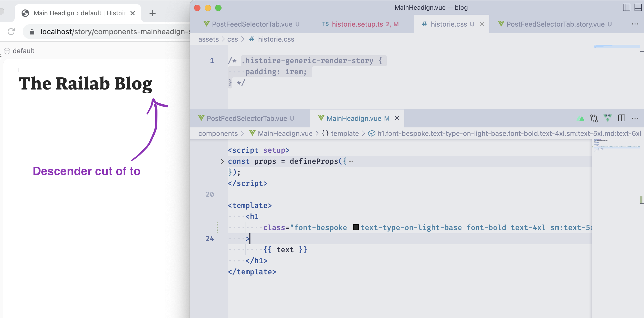Click the Vue/Volar toolbar icon

(608, 118)
